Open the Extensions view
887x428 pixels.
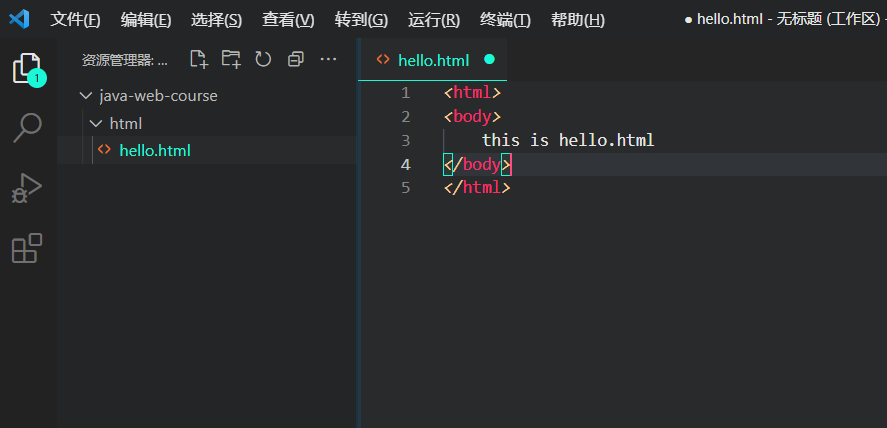[x=27, y=248]
